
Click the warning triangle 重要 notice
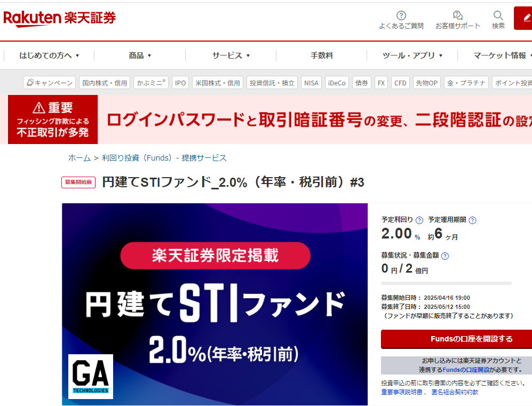[x=53, y=120]
